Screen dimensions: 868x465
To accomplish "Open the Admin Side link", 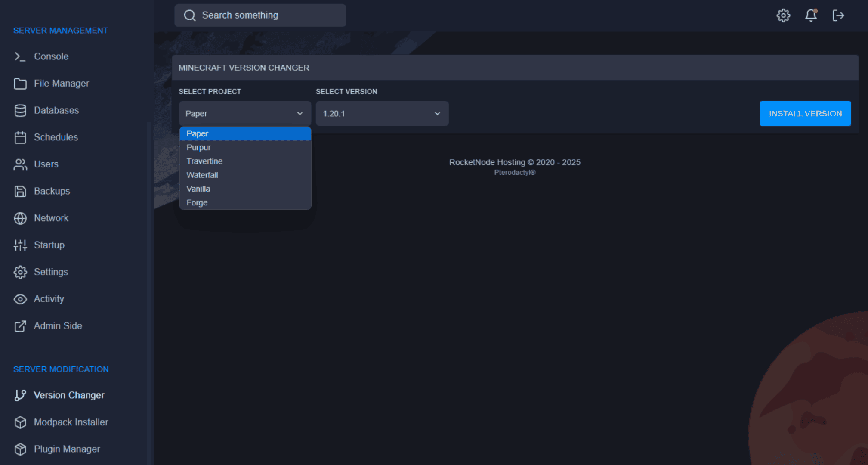I will tap(58, 326).
